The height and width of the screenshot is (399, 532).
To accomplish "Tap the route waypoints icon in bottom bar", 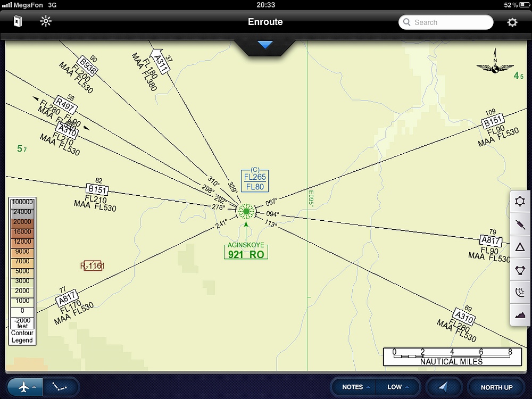I will 61,387.
